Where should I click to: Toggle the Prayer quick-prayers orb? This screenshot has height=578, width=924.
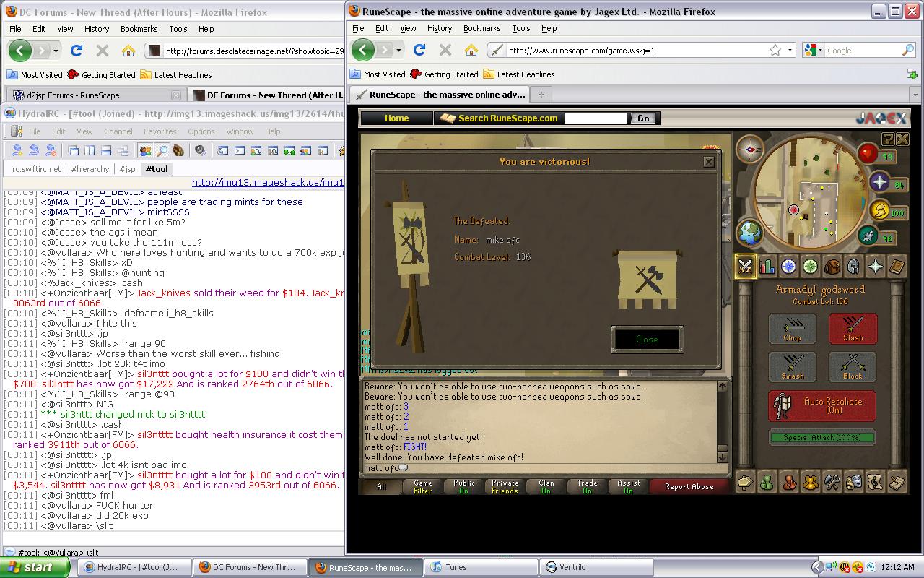point(879,182)
